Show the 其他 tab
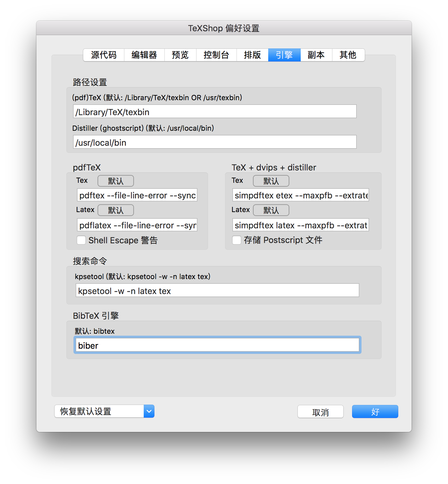The image size is (448, 484). (348, 55)
